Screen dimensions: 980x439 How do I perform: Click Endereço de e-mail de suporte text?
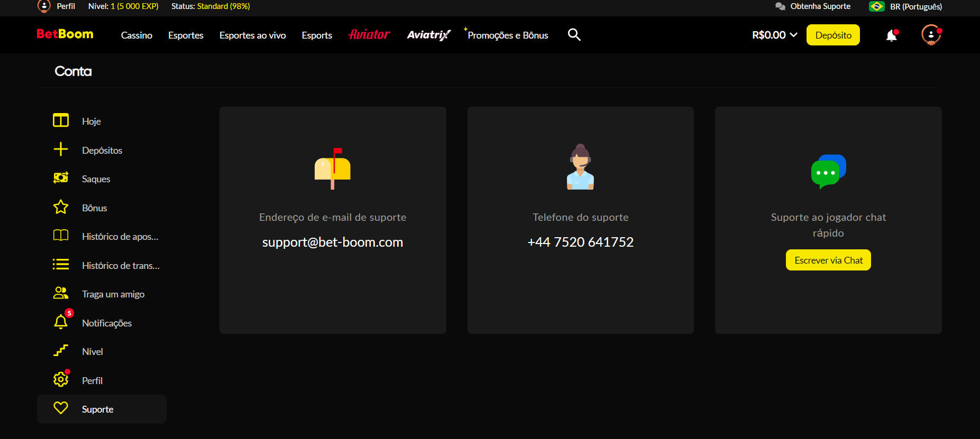pyautogui.click(x=333, y=217)
